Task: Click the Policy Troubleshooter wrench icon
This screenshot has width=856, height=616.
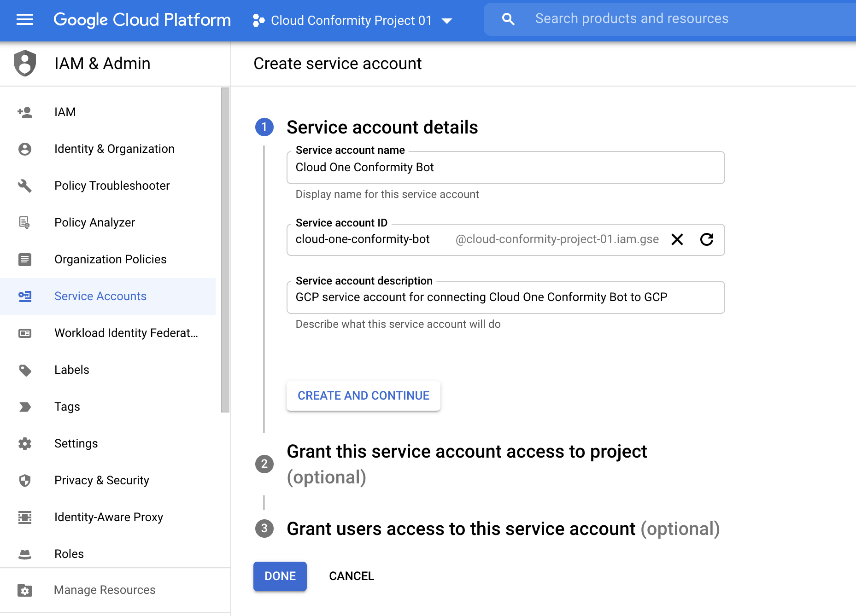Action: tap(25, 186)
